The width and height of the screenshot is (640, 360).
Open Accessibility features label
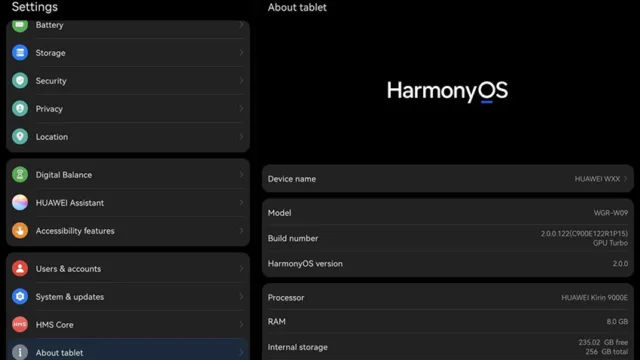point(75,231)
